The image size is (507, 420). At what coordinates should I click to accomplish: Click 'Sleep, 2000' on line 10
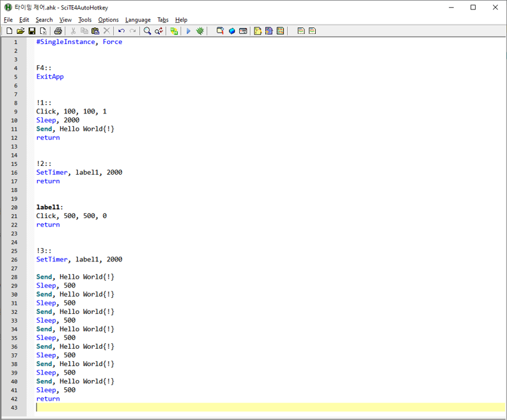pos(57,120)
